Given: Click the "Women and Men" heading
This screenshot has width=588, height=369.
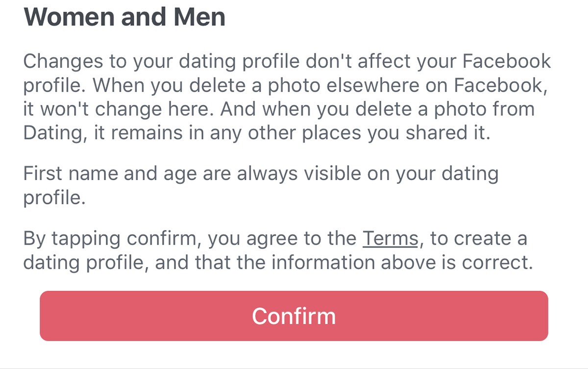Looking at the screenshot, I should [124, 17].
